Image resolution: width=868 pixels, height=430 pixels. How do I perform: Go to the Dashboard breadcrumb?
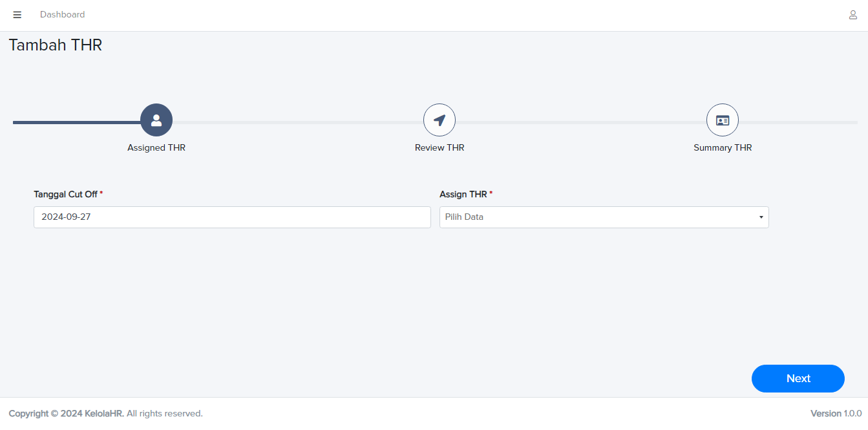62,14
